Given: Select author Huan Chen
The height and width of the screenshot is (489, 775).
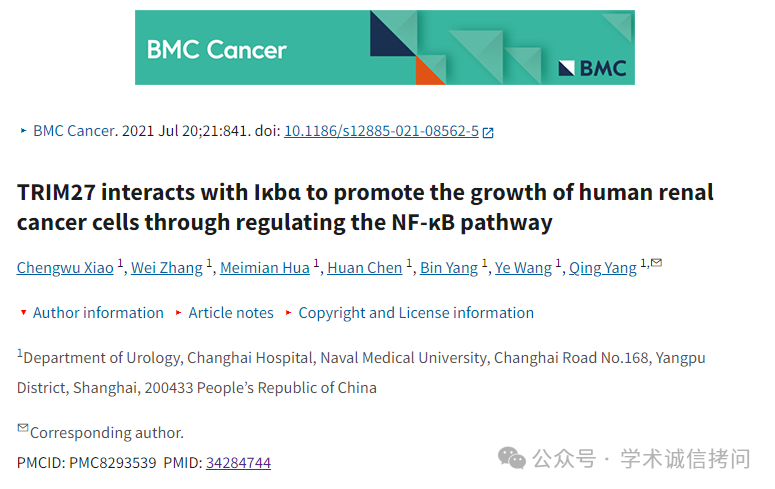Looking at the screenshot, I should click(x=365, y=267).
